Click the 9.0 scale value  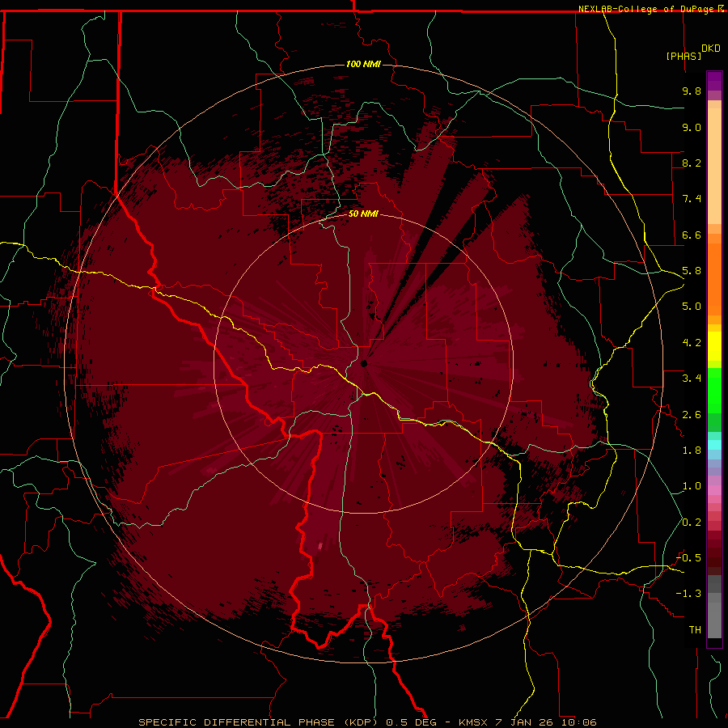(692, 127)
